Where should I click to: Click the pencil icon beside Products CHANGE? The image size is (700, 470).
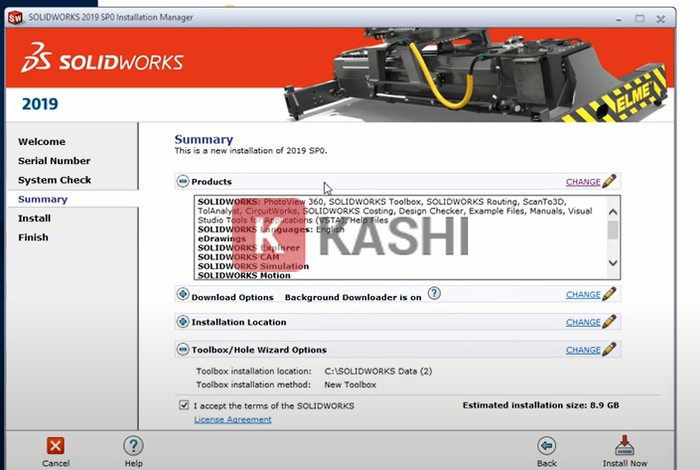(609, 182)
